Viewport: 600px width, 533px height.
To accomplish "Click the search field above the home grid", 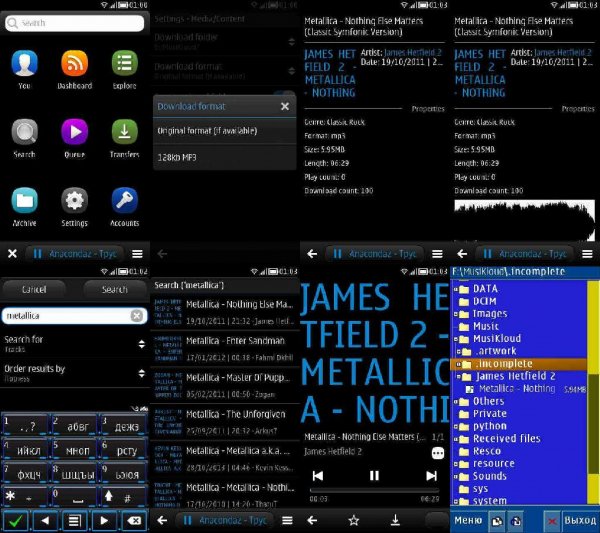I will point(75,23).
